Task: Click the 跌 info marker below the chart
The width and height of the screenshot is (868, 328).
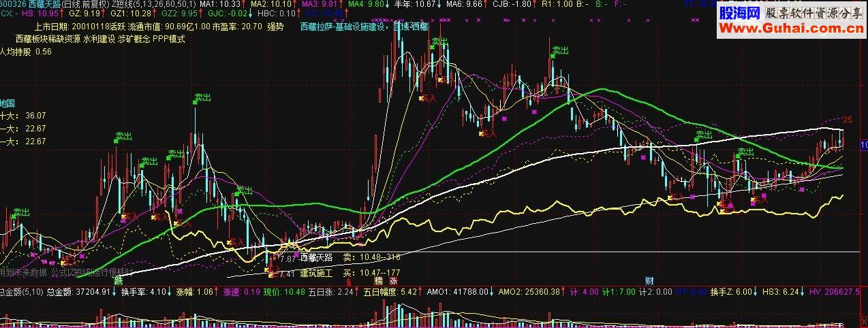Action: [x=119, y=280]
